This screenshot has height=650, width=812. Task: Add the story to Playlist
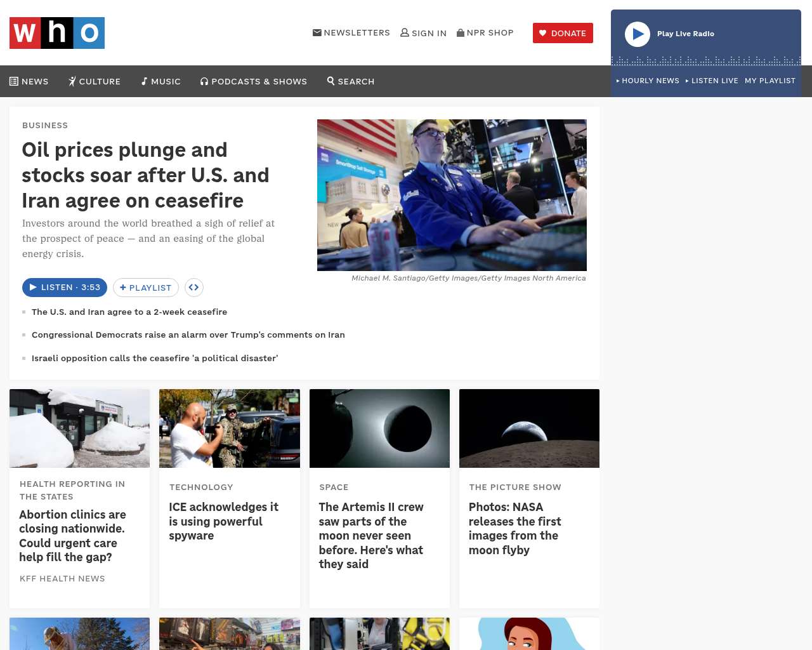(x=146, y=288)
